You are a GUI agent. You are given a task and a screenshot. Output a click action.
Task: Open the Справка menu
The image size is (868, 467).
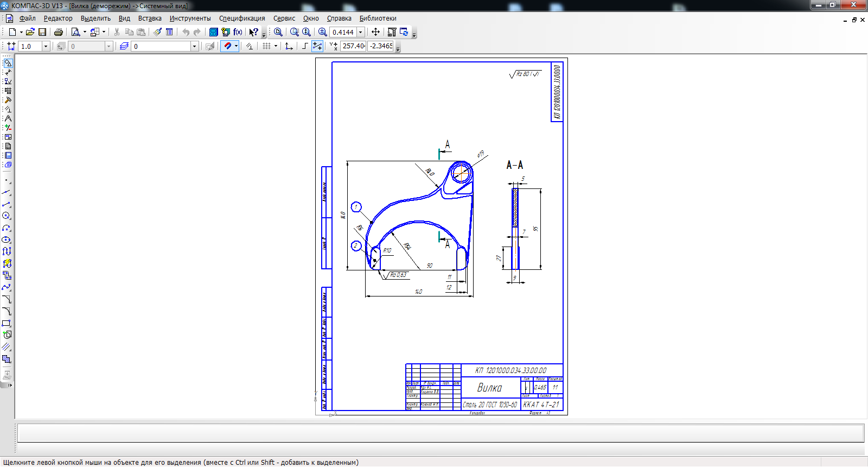click(339, 18)
